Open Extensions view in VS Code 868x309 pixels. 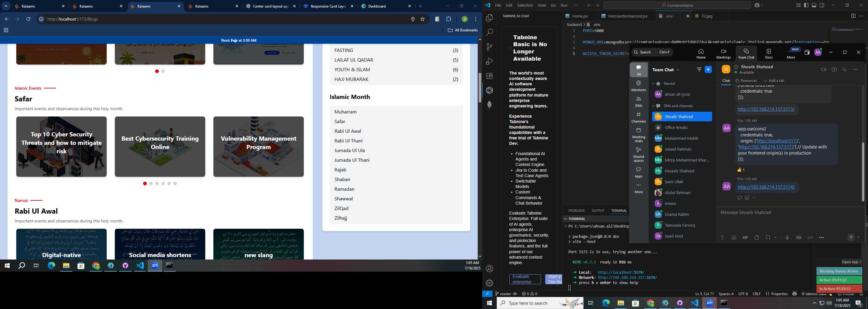(x=489, y=76)
